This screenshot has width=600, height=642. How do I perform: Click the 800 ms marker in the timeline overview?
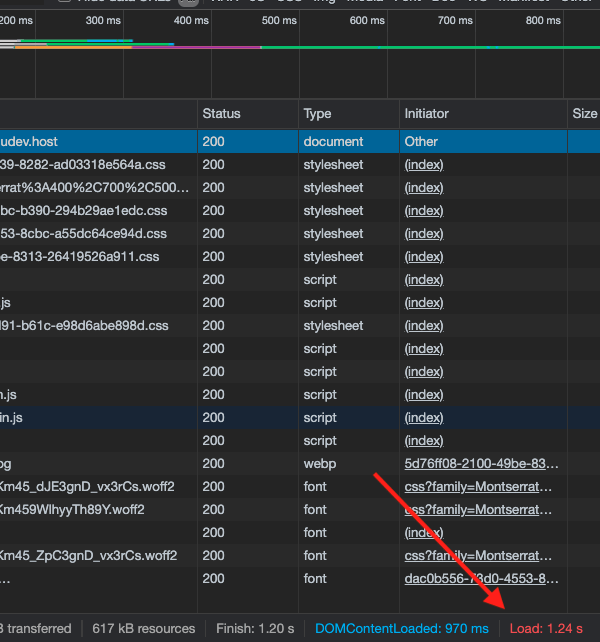[x=543, y=20]
